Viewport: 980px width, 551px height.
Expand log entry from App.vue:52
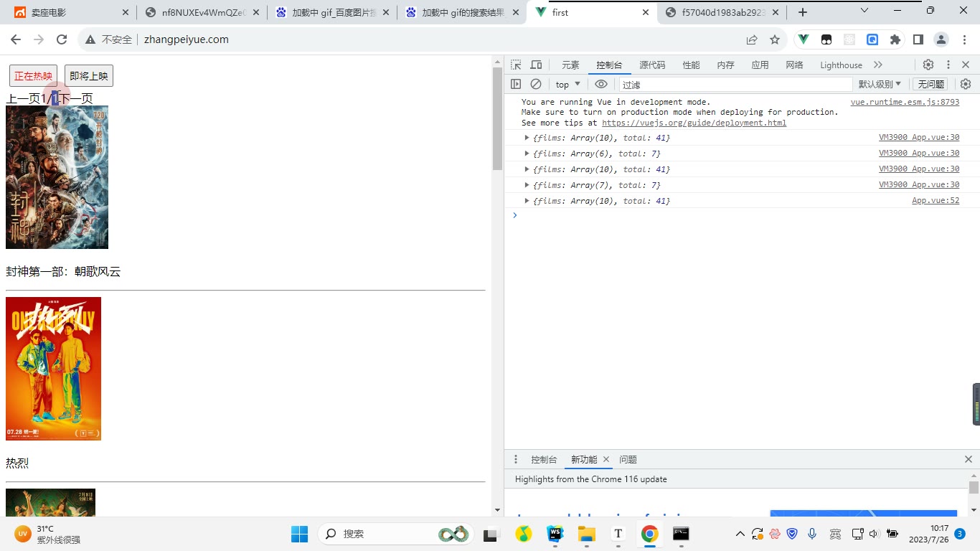(527, 201)
